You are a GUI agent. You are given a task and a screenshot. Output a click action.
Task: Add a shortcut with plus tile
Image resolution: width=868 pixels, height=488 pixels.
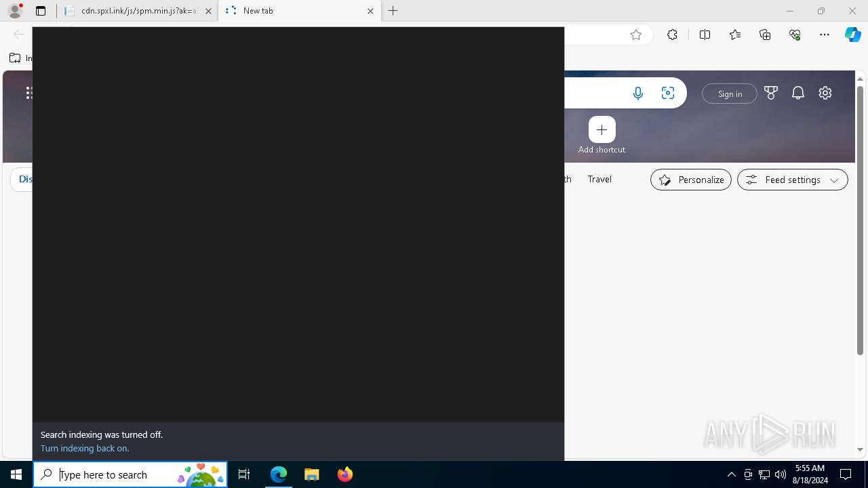pos(602,129)
